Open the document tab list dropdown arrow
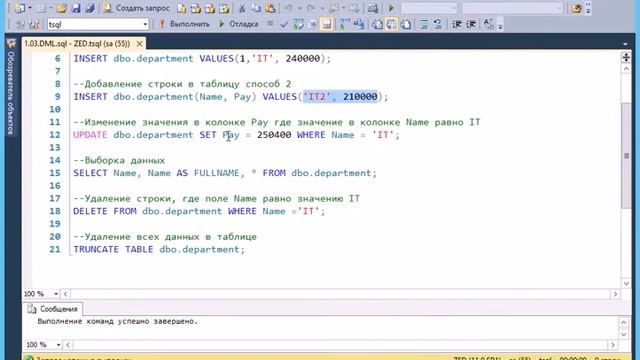Screen dimensions: 640x360 tap(625, 43)
